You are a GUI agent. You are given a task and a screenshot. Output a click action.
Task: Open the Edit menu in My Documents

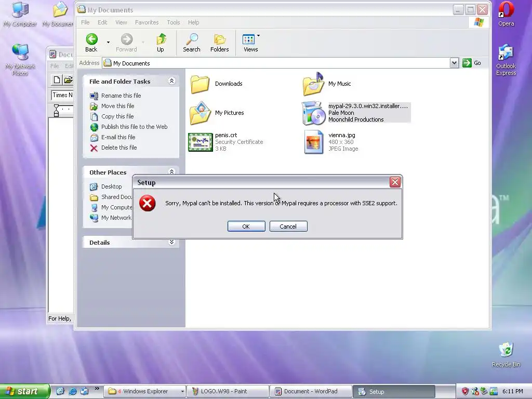tap(102, 22)
